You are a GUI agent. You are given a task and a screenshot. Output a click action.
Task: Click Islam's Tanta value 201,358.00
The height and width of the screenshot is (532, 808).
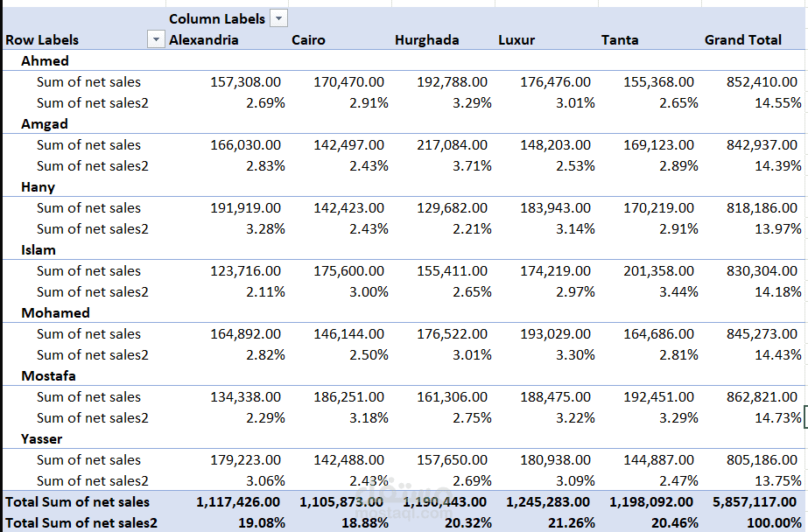(658, 271)
